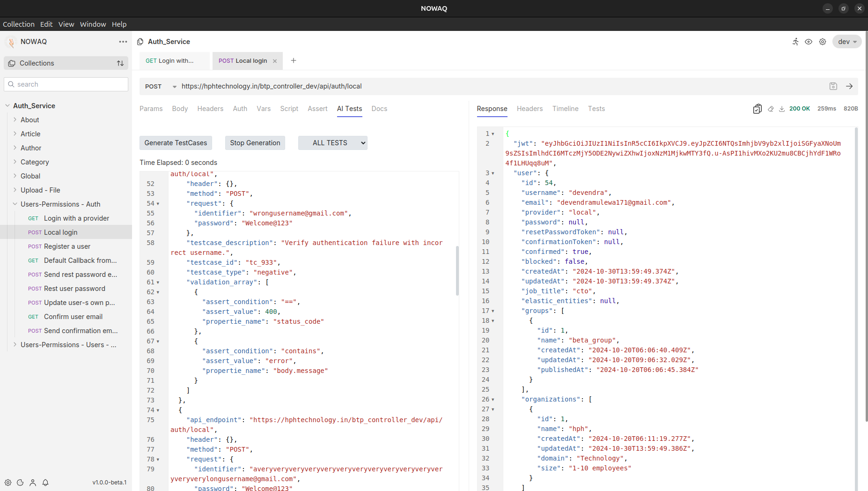Download the response with the download icon
The width and height of the screenshot is (868, 491).
(782, 109)
